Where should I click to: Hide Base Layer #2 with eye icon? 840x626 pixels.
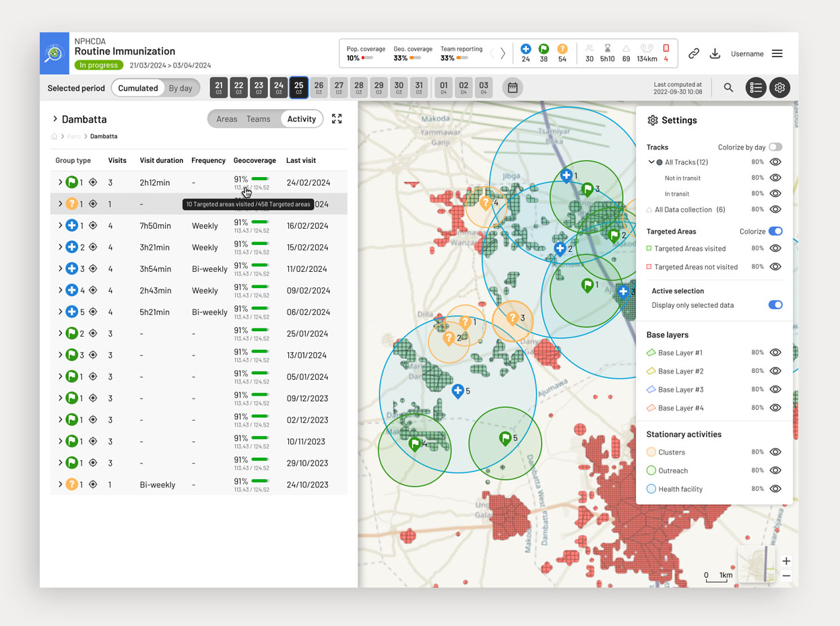[x=775, y=371]
